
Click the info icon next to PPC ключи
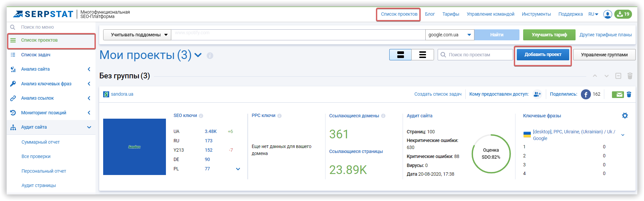click(x=279, y=116)
